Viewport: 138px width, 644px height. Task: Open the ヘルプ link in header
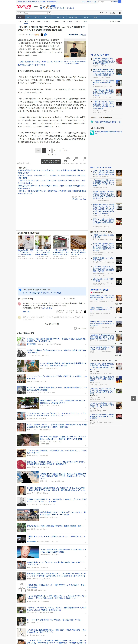[x=94, y=2]
